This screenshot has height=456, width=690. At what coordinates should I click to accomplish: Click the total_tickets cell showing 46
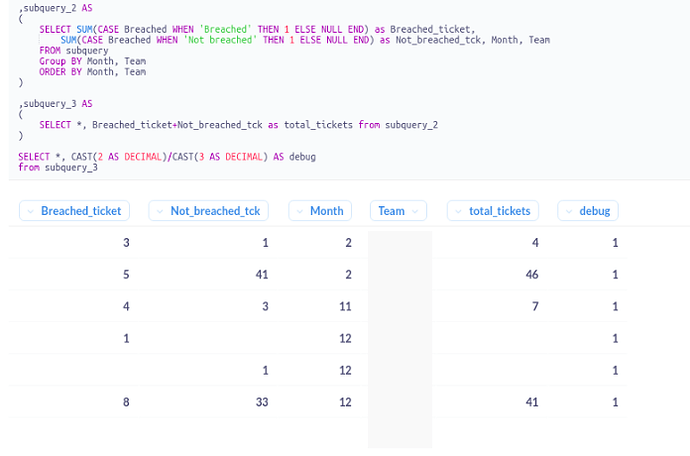532,275
